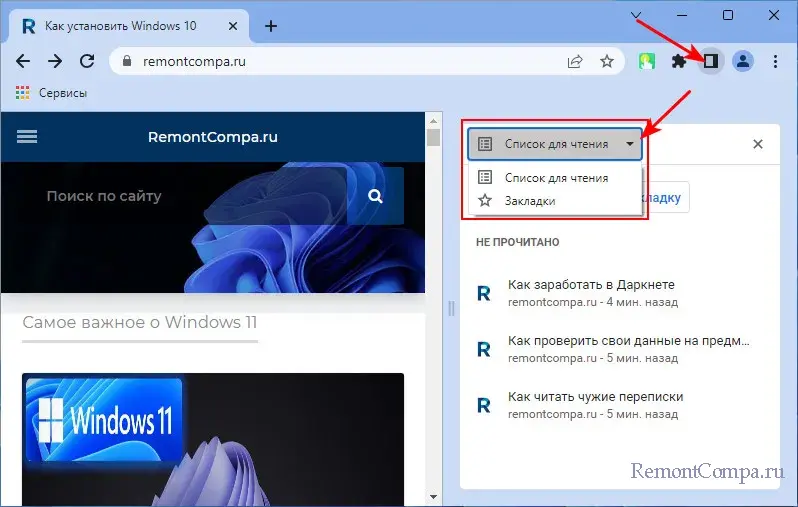Viewport: 798px width, 507px height.
Task: Reload the current page
Action: click(87, 61)
